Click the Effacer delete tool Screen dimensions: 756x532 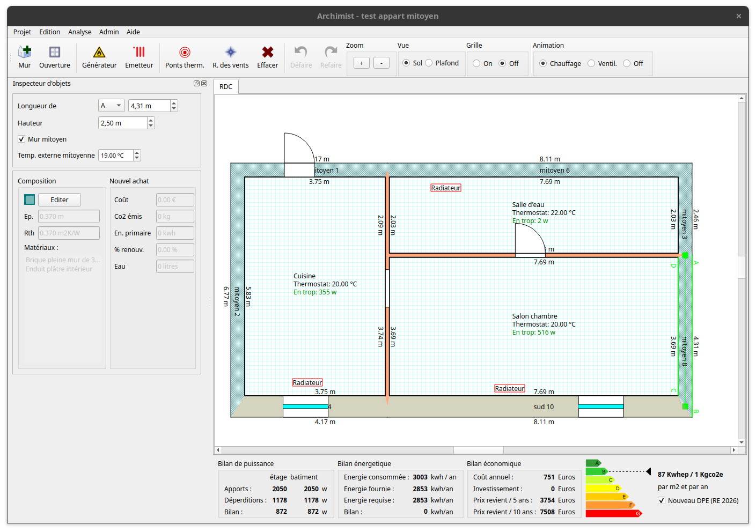267,57
